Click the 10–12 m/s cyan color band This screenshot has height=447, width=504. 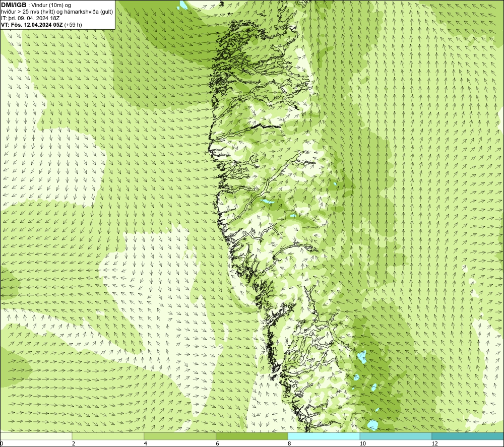coord(396,436)
